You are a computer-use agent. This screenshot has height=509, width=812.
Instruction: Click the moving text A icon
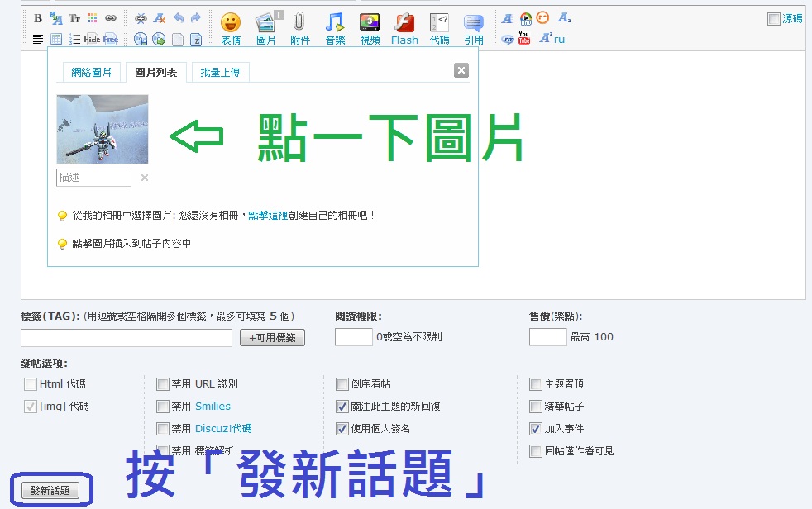(507, 19)
